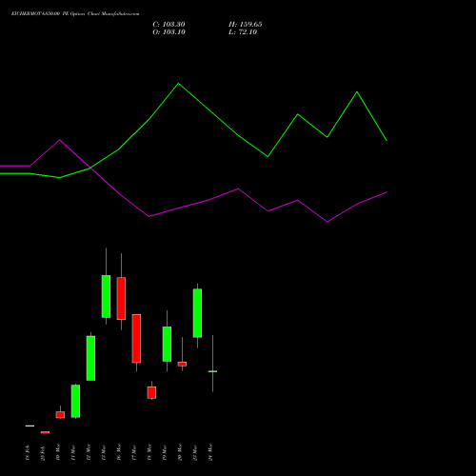The image size is (476, 476).
Task: Click the tall green candlestick above 13 Mar
Action: [x=106, y=296]
